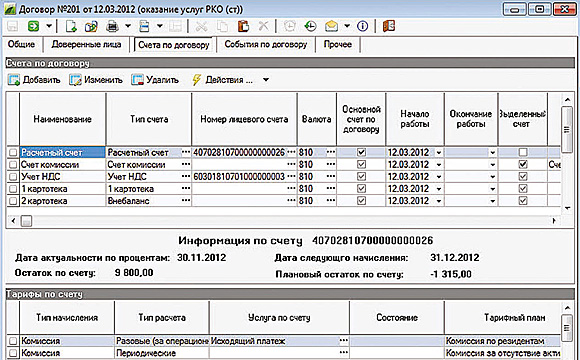
Task: Click the Удалить button
Action: pyautogui.click(x=155, y=80)
